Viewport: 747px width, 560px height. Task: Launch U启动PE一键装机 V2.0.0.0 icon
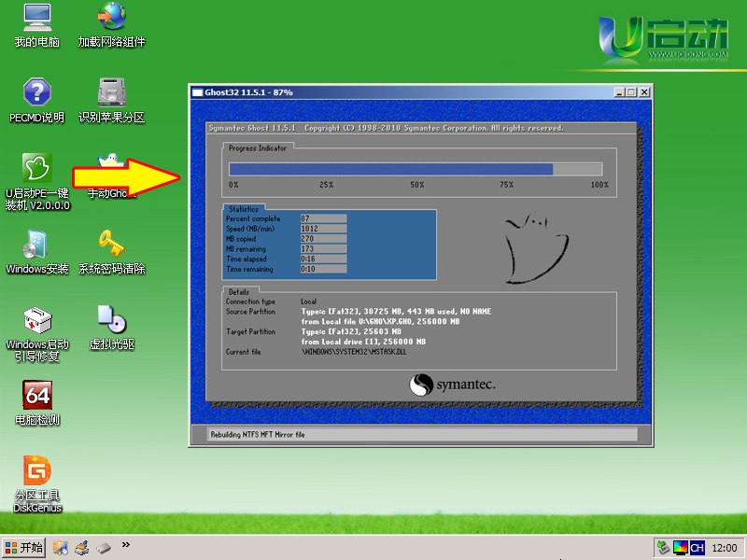pos(37,182)
